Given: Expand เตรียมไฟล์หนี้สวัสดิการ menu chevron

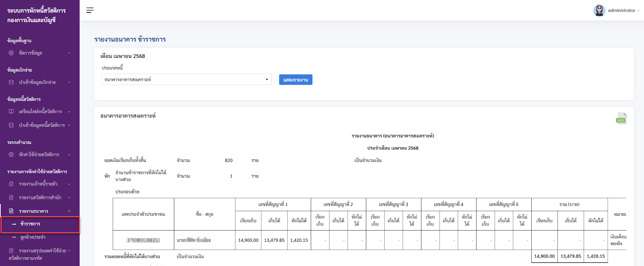Looking at the screenshot, I should pyautogui.click(x=69, y=112).
